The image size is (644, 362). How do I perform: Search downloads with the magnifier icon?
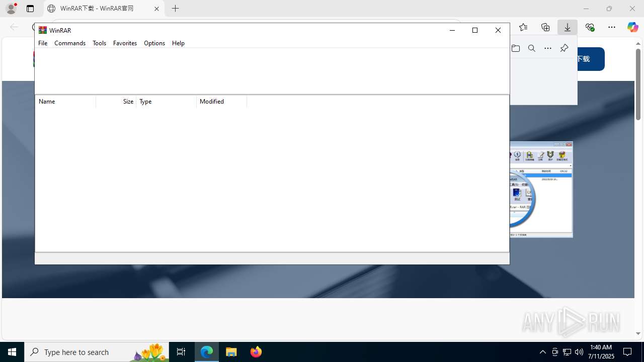[532, 48]
